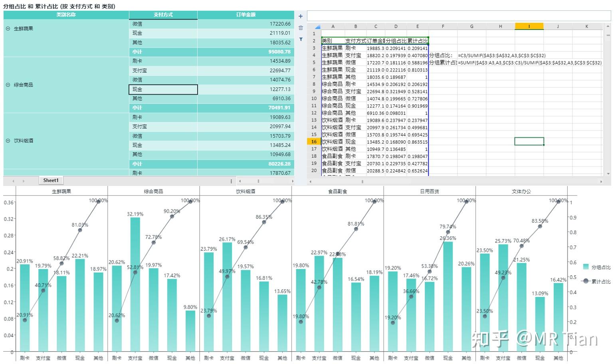614x364 pixels.
Task: Go to next sheet with the right tab arrow
Action: click(24, 181)
